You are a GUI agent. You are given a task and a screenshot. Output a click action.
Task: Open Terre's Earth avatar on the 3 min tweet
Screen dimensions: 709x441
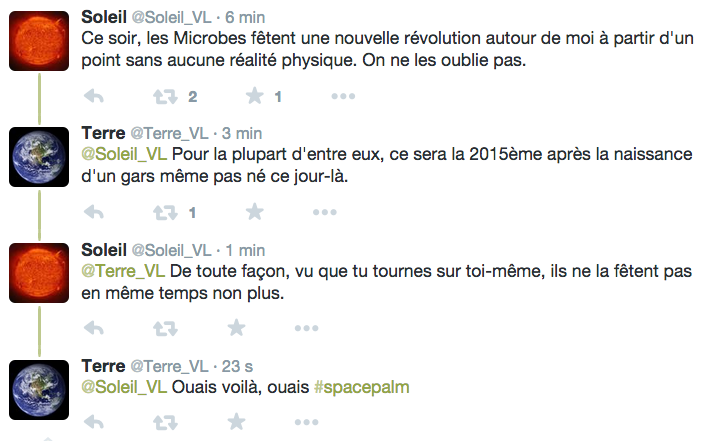pyautogui.click(x=39, y=157)
